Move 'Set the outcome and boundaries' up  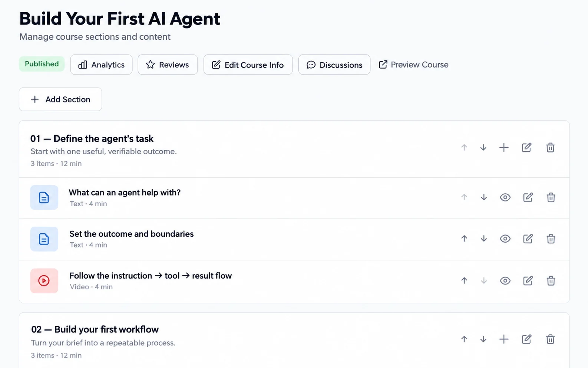[464, 239]
